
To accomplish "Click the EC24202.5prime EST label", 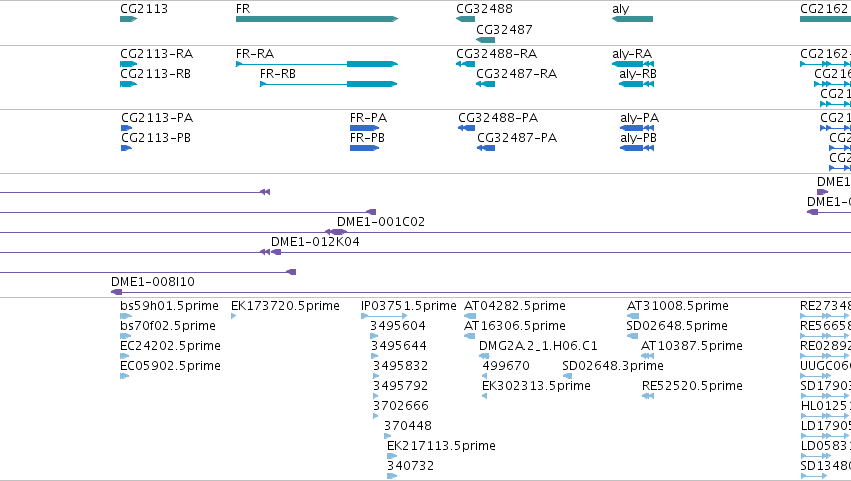I will point(170,346).
